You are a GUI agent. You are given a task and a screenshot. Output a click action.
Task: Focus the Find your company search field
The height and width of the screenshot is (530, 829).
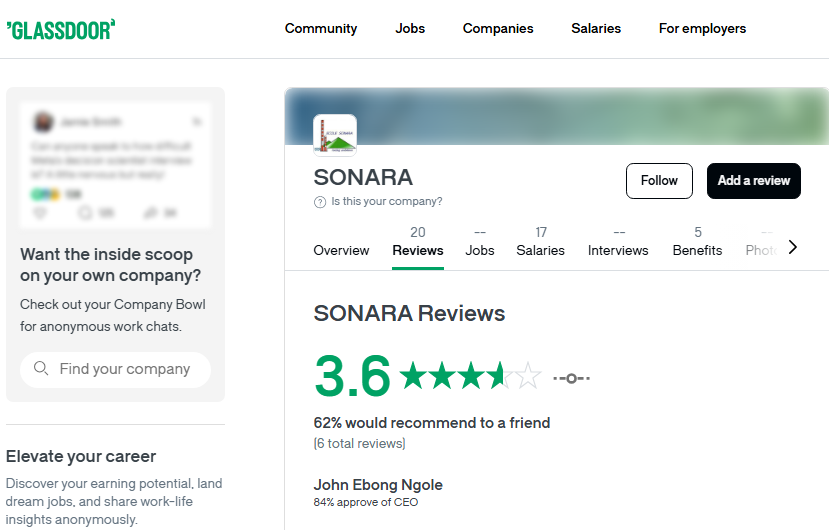[115, 369]
